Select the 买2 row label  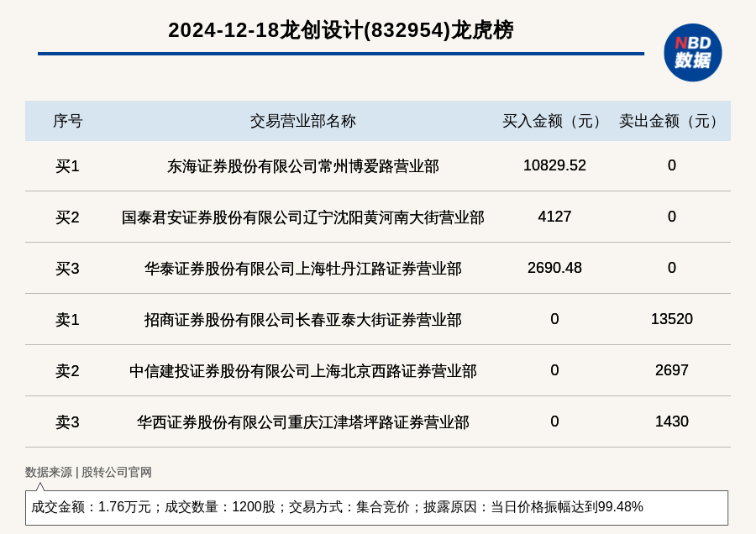pyautogui.click(x=67, y=217)
